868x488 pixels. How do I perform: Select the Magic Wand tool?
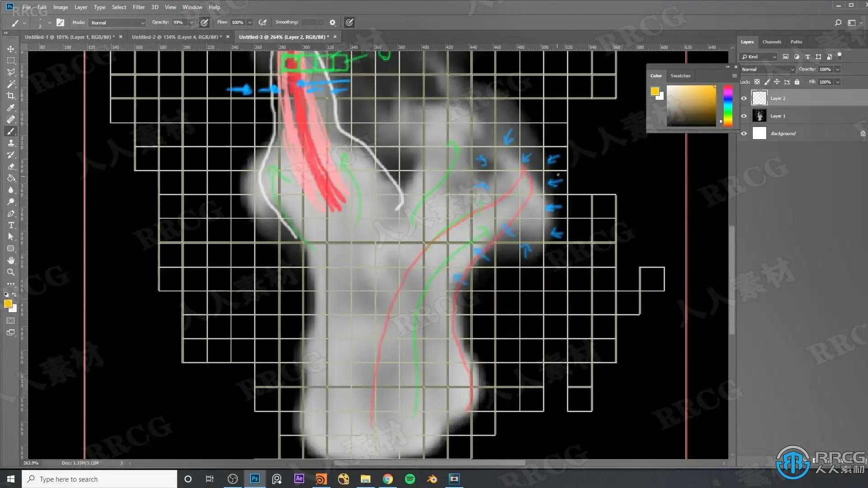(x=11, y=84)
